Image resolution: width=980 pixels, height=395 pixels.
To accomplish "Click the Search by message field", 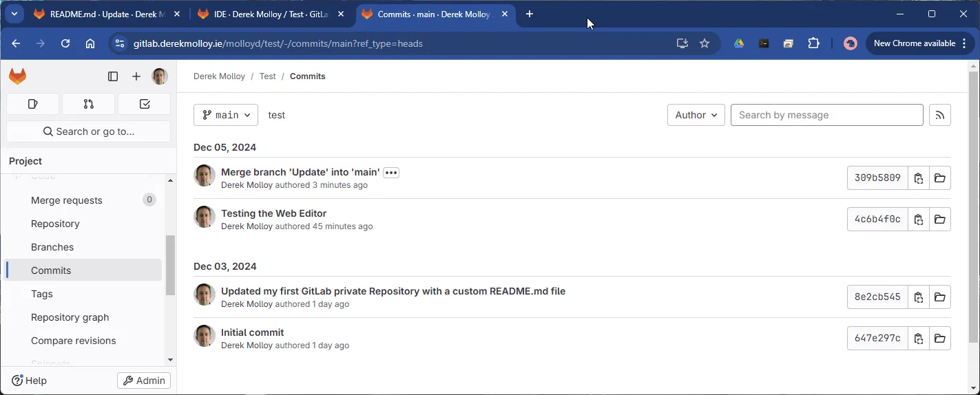I will (x=826, y=115).
